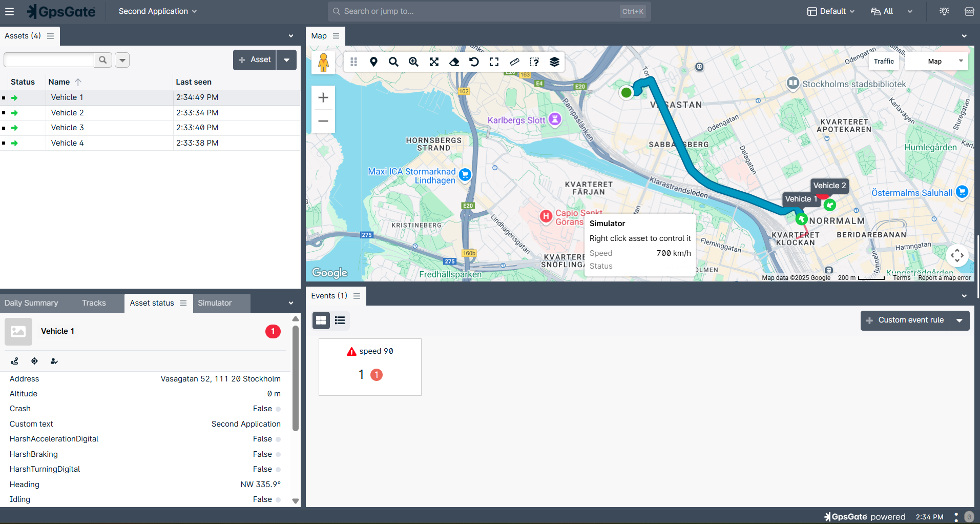Switch events to list view
The height and width of the screenshot is (524, 980).
coord(340,320)
